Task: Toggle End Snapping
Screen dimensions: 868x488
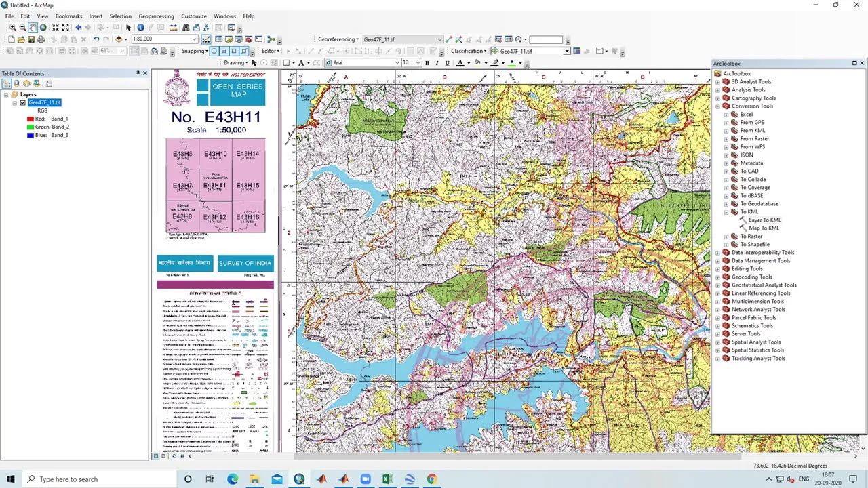Action: [x=224, y=51]
